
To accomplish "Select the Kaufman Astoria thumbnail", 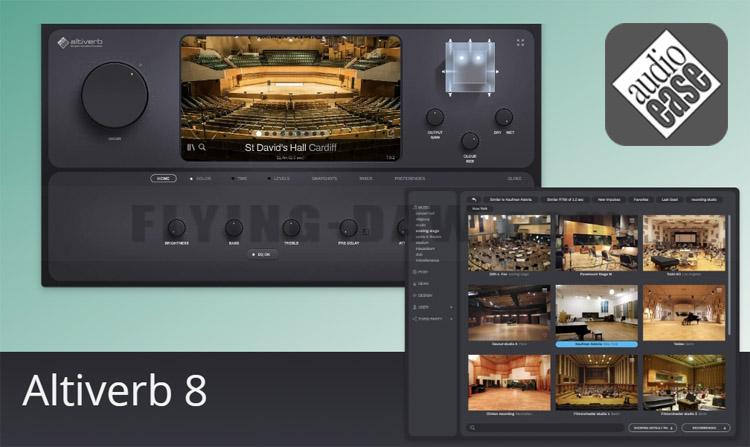I will point(596,313).
